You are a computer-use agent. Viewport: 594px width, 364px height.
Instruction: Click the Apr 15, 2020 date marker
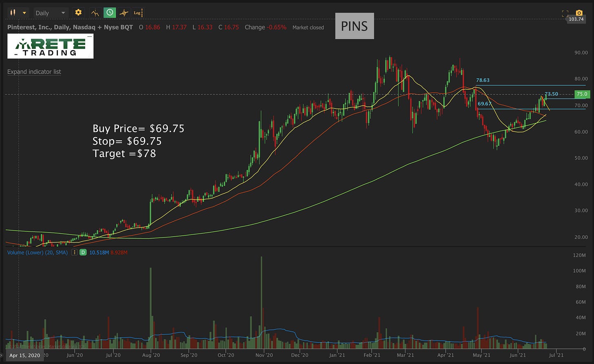pyautogui.click(x=25, y=355)
